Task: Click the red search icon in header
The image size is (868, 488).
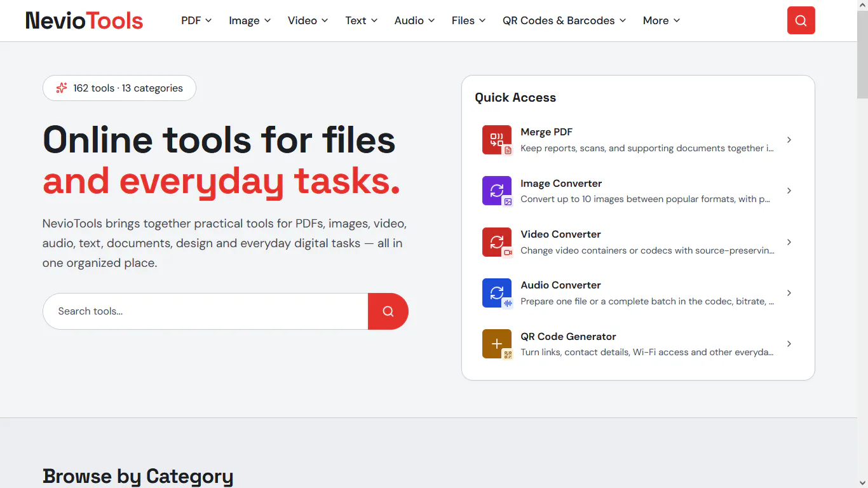Action: tap(801, 20)
